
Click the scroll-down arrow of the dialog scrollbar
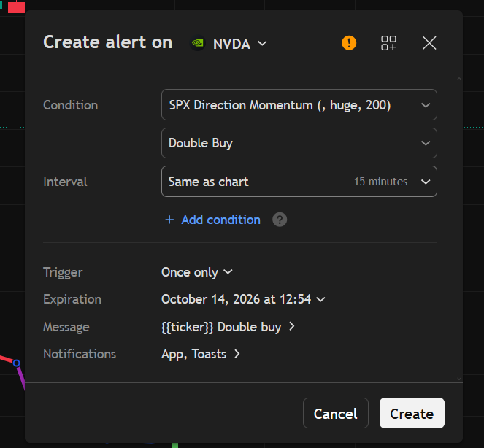tap(459, 379)
